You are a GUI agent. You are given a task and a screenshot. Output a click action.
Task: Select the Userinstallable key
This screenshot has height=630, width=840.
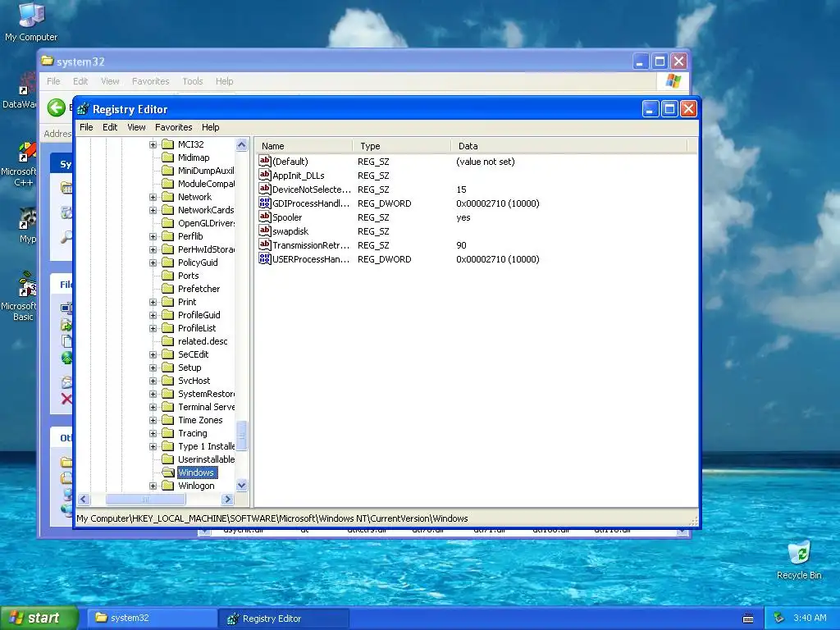pos(206,459)
